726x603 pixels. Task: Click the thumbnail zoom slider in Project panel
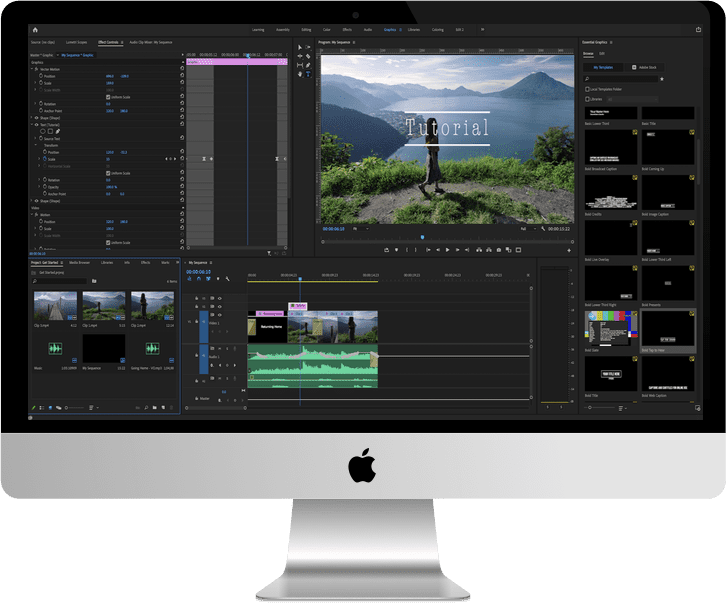tap(75, 408)
